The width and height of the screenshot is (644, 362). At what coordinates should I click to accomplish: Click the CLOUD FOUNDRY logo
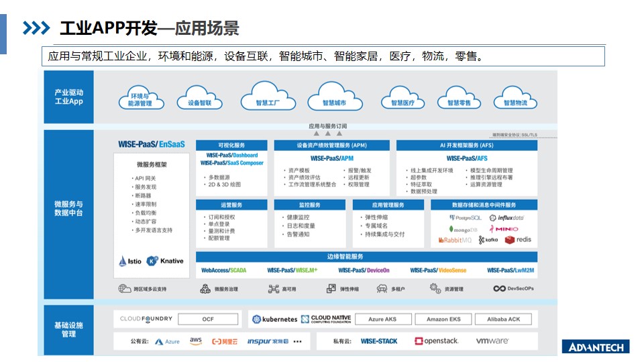click(146, 318)
